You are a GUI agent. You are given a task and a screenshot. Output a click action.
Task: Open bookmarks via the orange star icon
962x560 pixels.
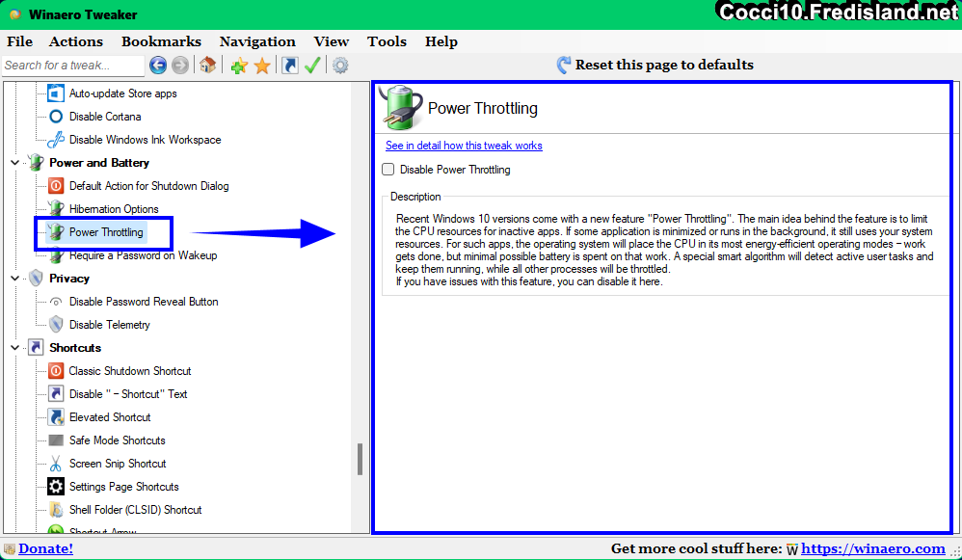(262, 65)
